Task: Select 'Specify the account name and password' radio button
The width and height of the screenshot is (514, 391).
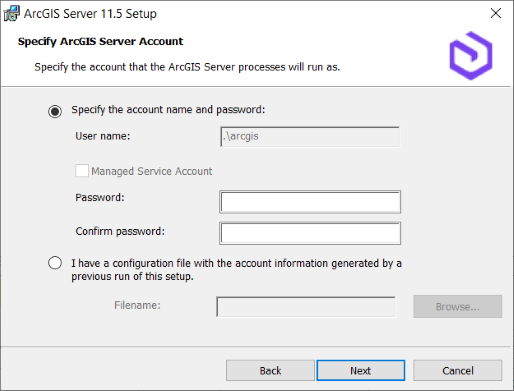Action: (x=55, y=111)
